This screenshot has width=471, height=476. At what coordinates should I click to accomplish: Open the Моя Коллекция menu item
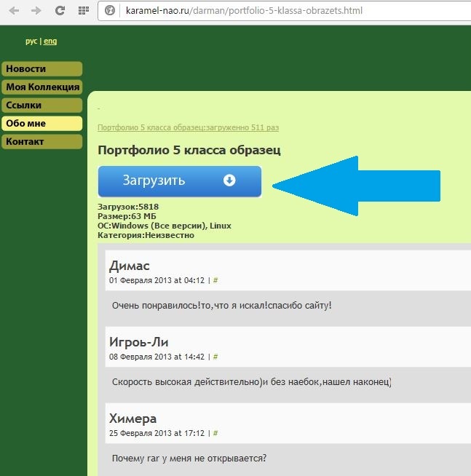pyautogui.click(x=42, y=87)
